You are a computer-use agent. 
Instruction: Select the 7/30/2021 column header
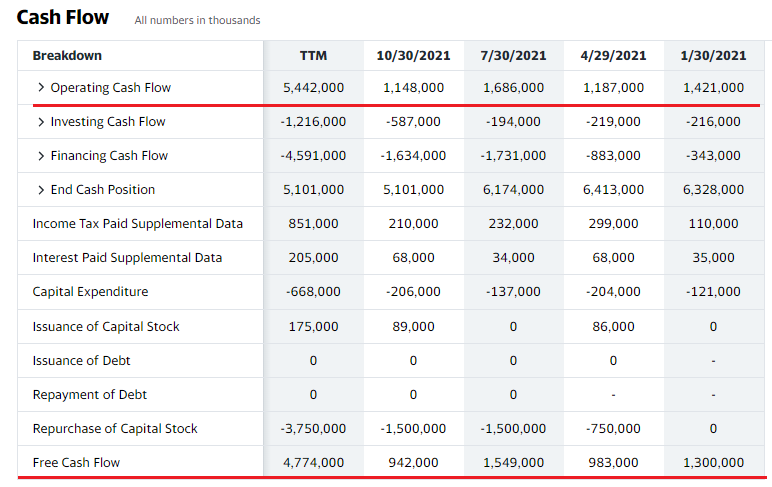513,55
